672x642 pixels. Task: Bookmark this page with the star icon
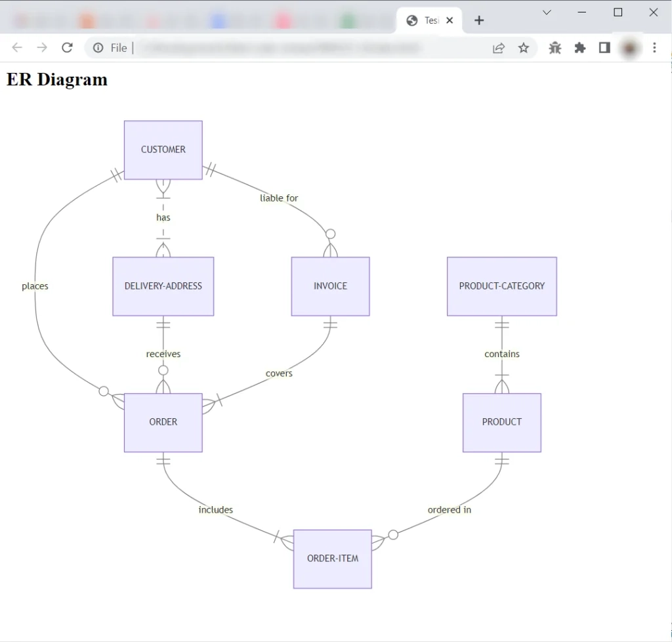click(x=524, y=47)
